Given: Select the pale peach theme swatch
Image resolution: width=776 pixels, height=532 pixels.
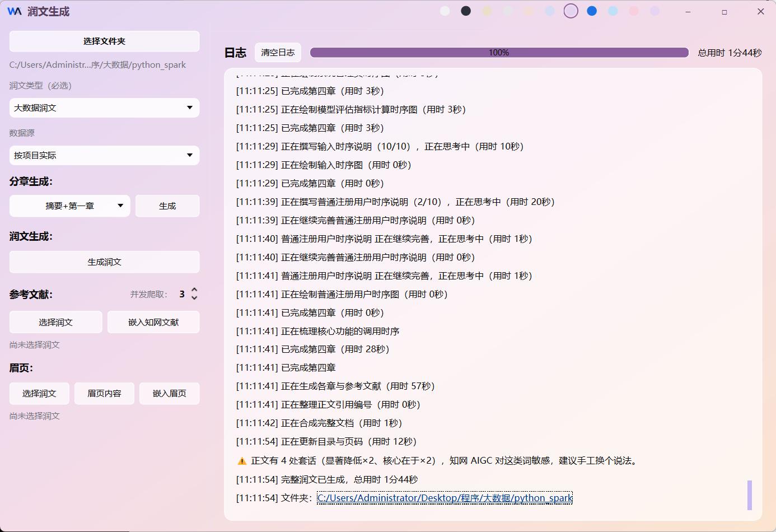Looking at the screenshot, I should coord(529,11).
